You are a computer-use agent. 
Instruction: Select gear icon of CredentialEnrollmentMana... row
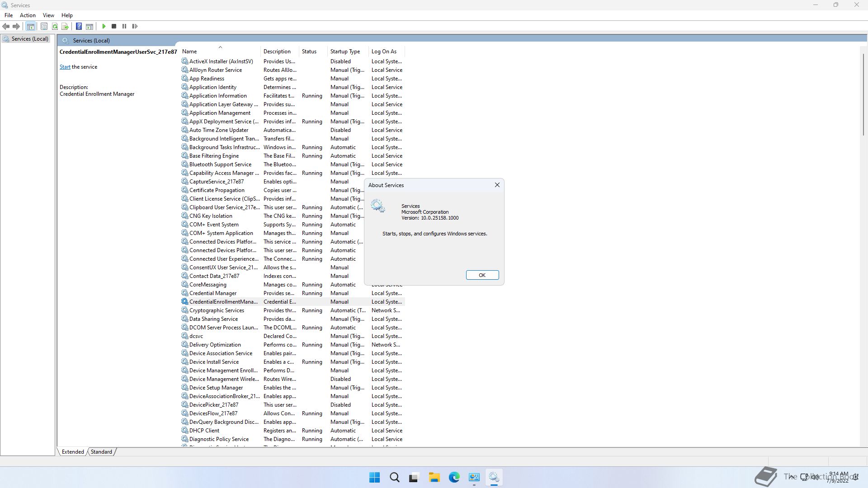184,301
